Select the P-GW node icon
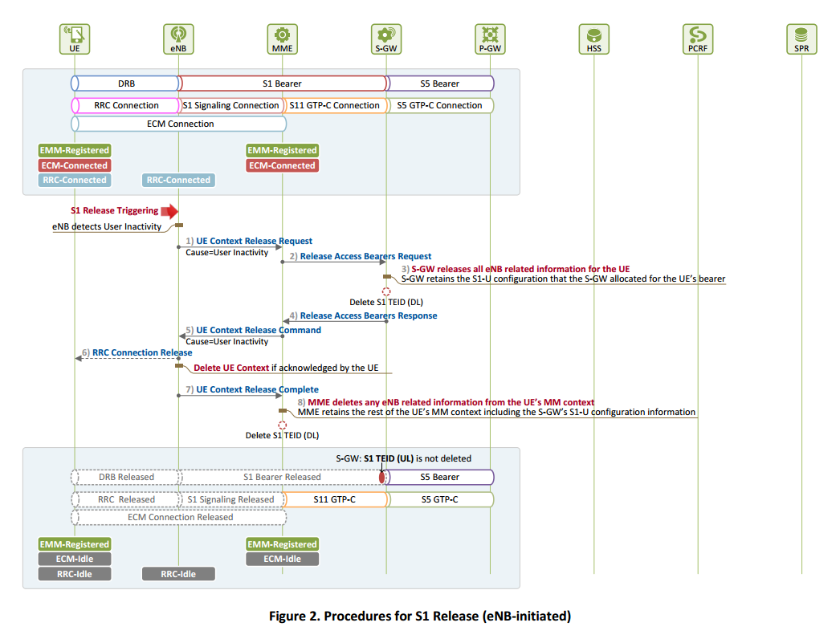840x643 pixels. click(489, 38)
